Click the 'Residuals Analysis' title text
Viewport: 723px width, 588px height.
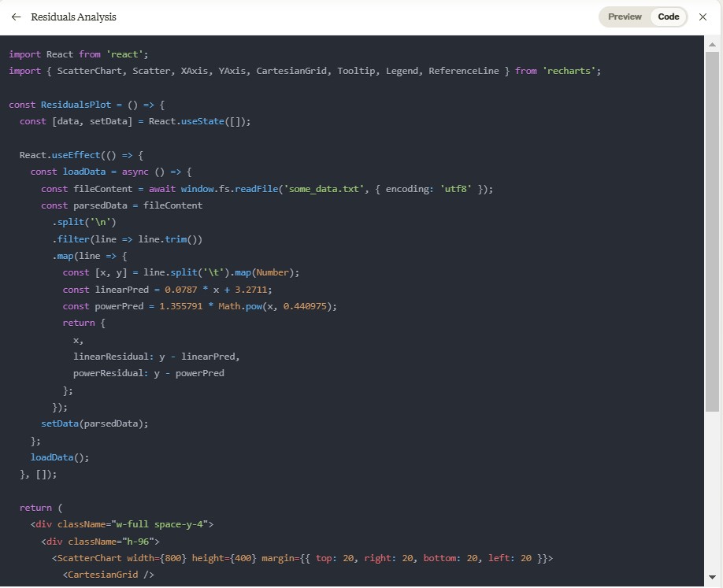[73, 17]
